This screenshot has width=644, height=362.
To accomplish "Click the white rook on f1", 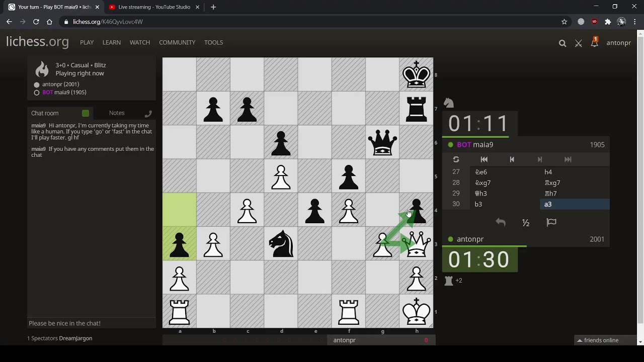I will click(x=349, y=311).
